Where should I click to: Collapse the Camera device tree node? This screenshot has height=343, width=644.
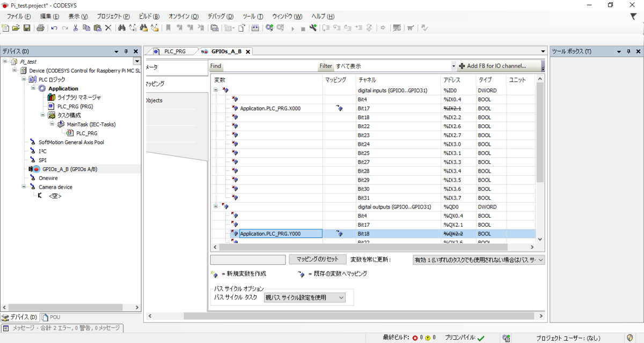pos(24,187)
